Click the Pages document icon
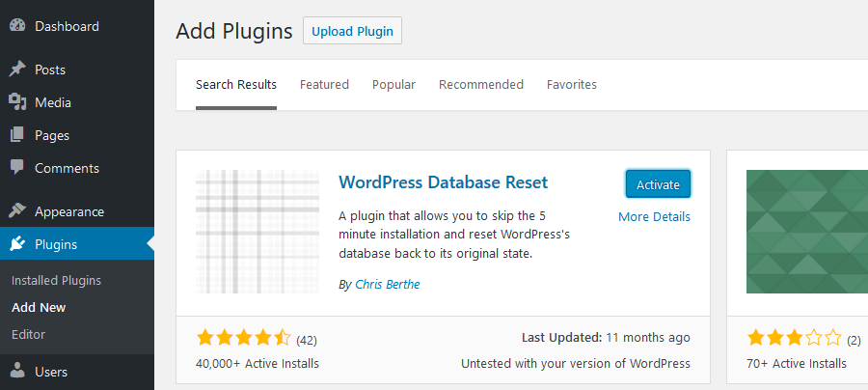Screen dimensions: 868x390 coord(17,135)
